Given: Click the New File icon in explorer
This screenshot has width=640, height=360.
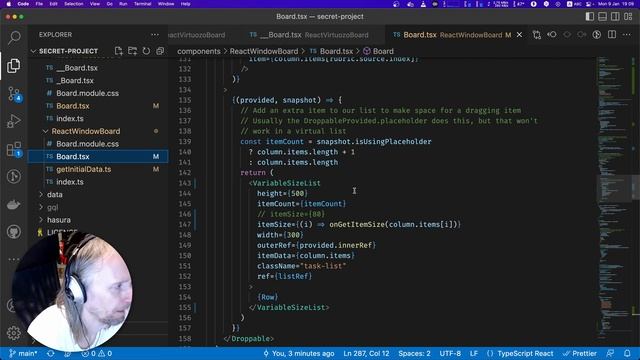Looking at the screenshot, I should (118, 51).
